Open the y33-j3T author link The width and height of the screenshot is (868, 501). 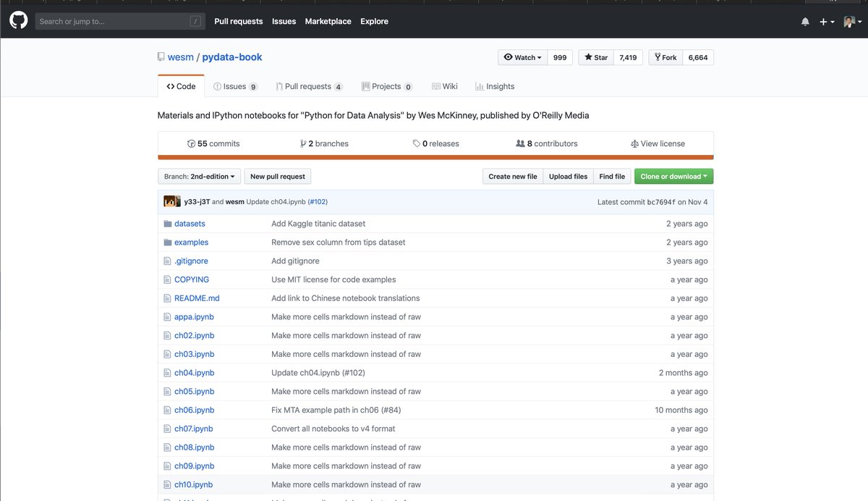tap(197, 201)
